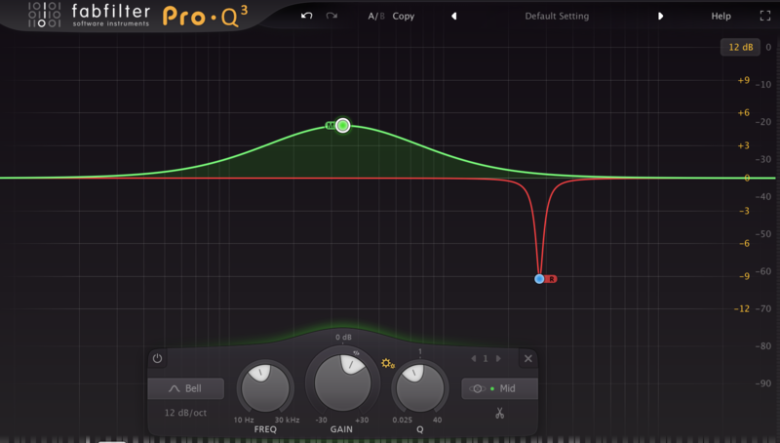780x443 pixels.
Task: Click the Copy button
Action: [403, 16]
